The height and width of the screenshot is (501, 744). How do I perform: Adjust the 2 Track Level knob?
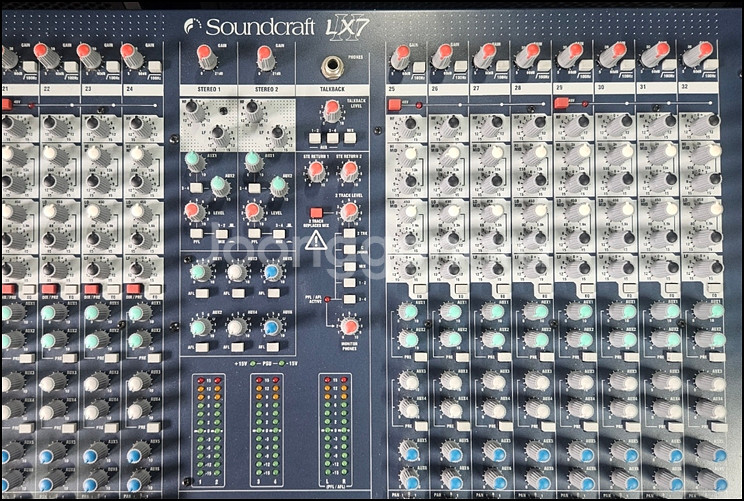[x=350, y=212]
